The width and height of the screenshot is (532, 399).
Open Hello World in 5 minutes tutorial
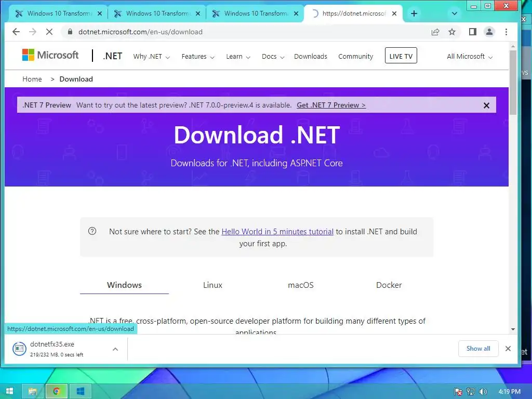click(277, 232)
